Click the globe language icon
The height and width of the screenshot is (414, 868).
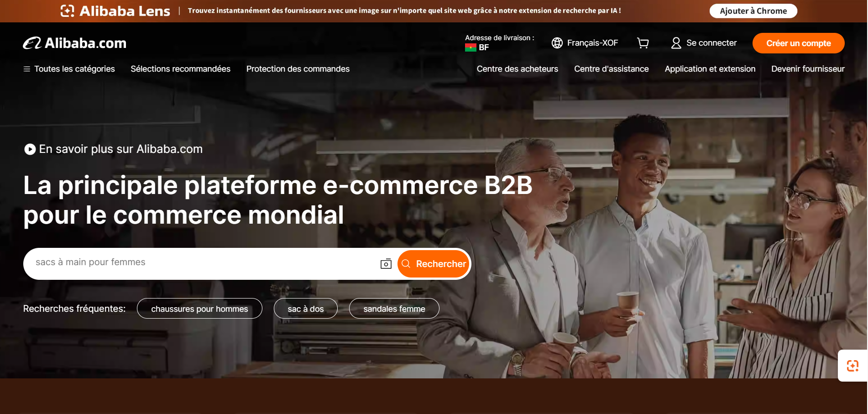(x=557, y=43)
